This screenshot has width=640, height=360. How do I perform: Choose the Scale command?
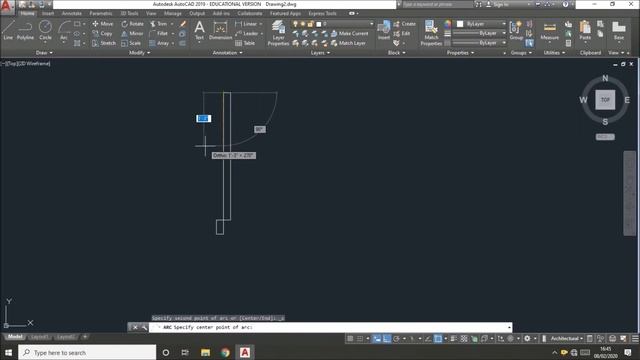coord(131,43)
